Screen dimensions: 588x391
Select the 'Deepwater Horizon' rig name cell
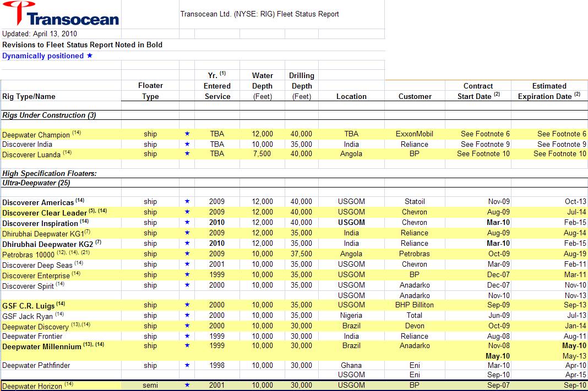(x=38, y=386)
